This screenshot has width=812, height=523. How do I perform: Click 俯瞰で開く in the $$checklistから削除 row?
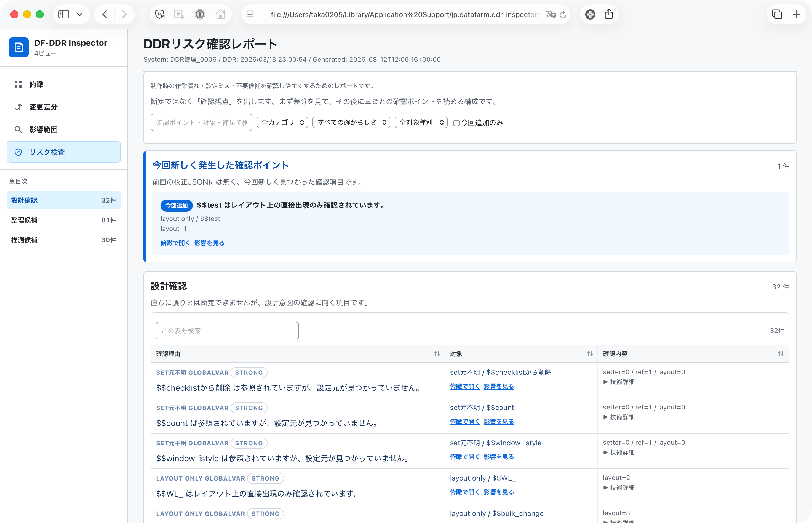(x=465, y=387)
